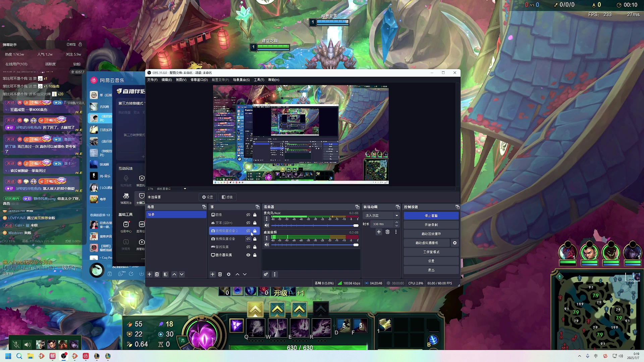Open the 文件(F) menu
Viewport: 644px width, 362px height.
click(152, 80)
